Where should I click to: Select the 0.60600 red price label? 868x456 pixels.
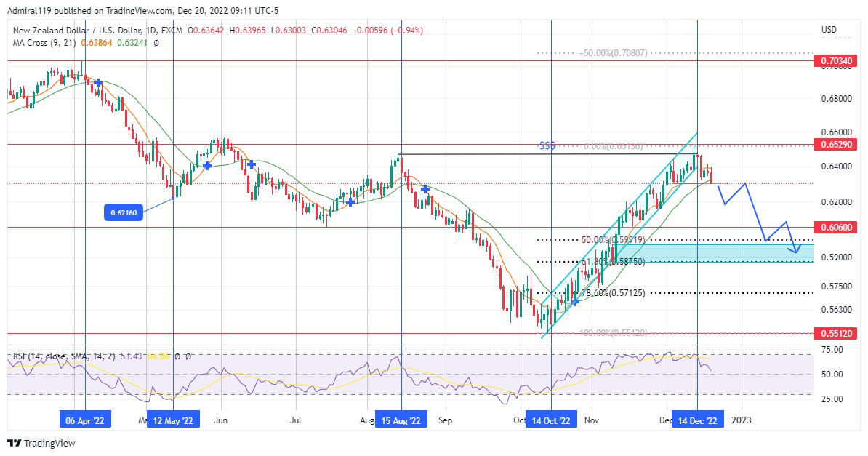837,227
